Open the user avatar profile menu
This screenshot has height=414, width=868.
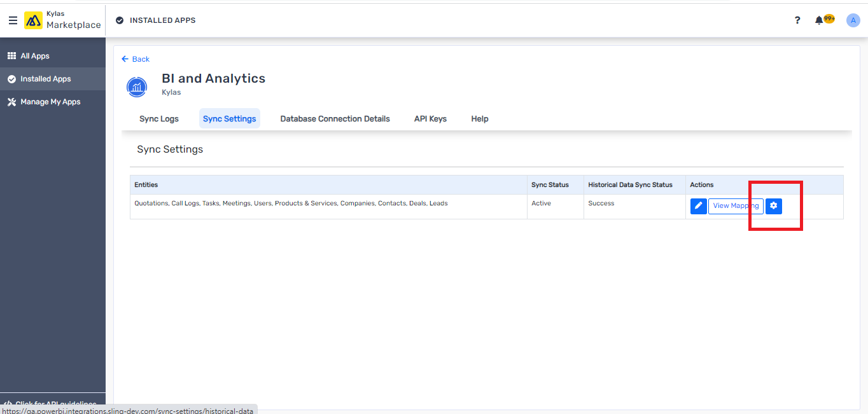[853, 20]
